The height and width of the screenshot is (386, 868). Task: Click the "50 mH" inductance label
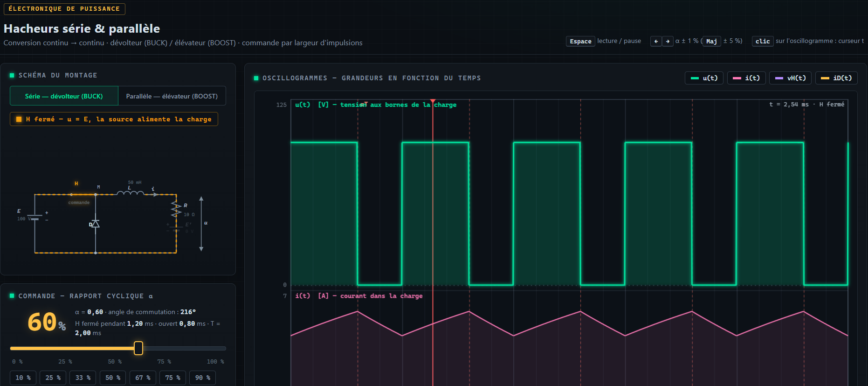[x=135, y=182]
